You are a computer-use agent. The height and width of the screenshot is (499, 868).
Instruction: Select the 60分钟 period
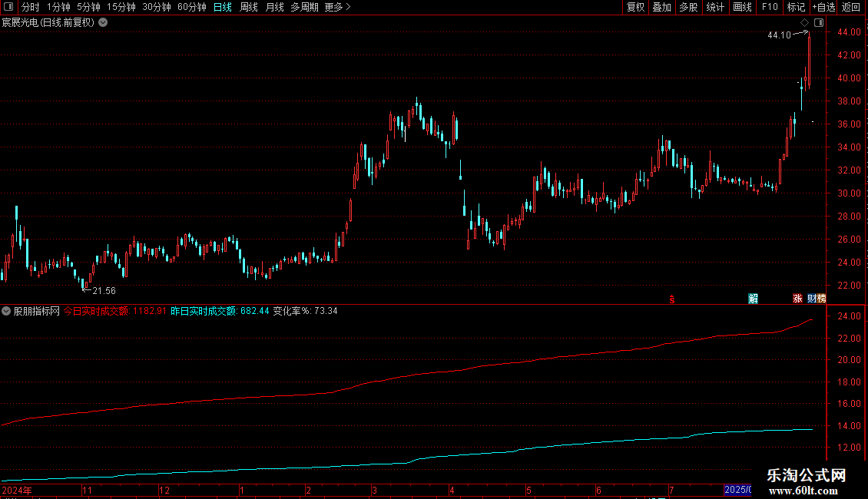[x=192, y=7]
